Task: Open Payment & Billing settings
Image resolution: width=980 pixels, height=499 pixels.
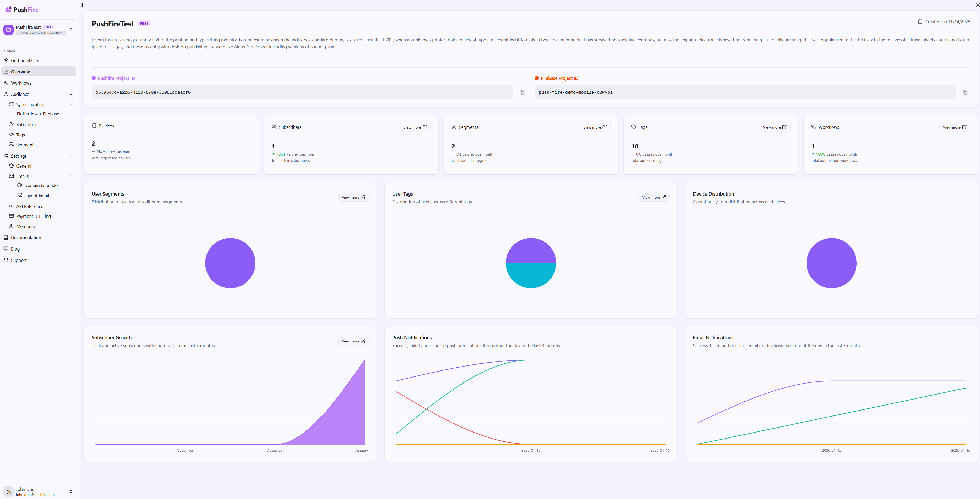Action: point(33,216)
